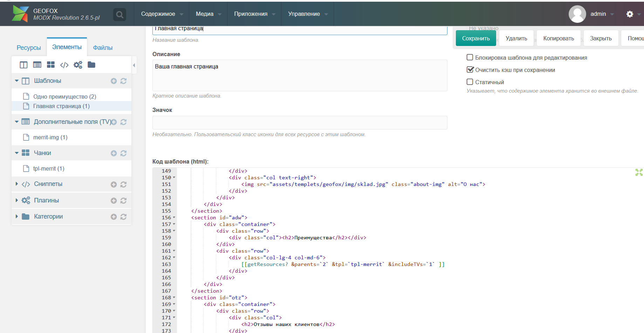The width and height of the screenshot is (644, 333).
Task: Add a new template via plus icon
Action: click(x=114, y=81)
